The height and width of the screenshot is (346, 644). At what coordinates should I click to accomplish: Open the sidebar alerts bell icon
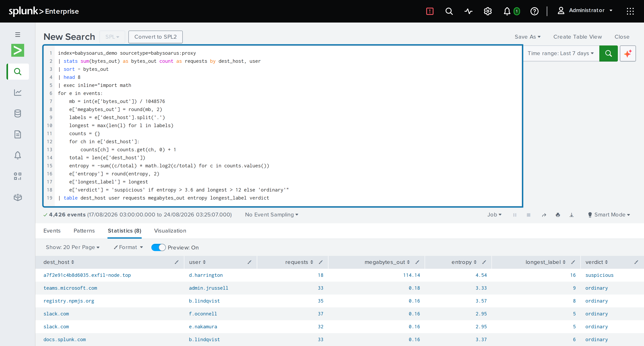click(x=18, y=155)
